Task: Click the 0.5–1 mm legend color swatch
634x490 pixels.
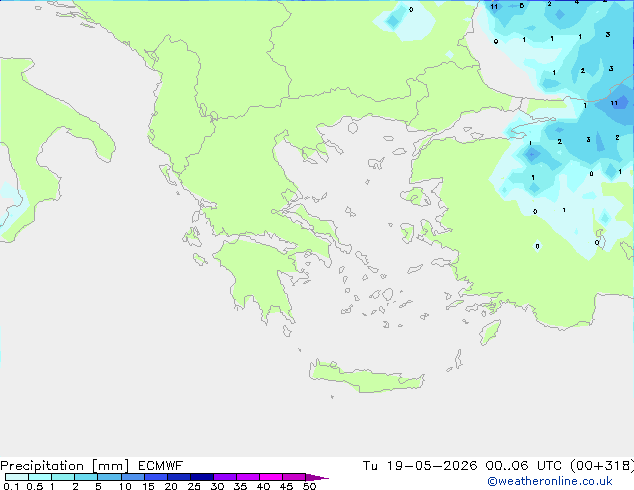Action: [x=40, y=477]
